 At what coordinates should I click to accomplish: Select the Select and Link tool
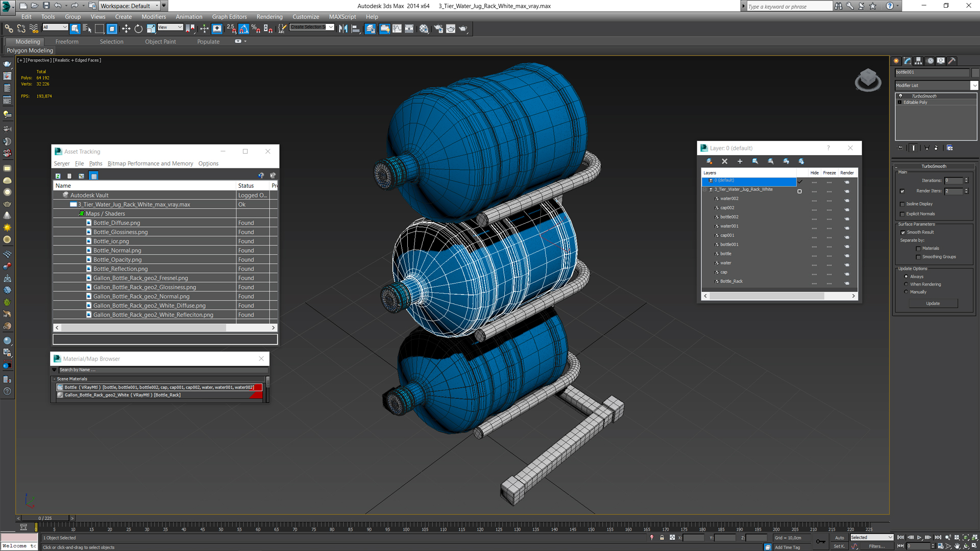point(9,29)
